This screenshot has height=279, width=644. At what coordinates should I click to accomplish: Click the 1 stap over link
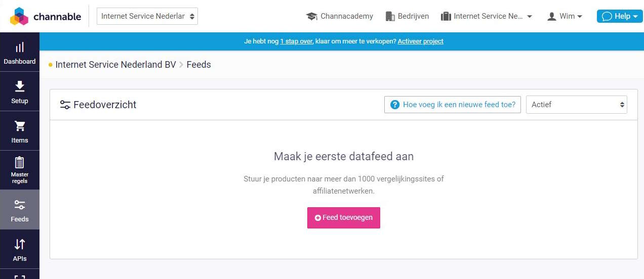coord(296,41)
